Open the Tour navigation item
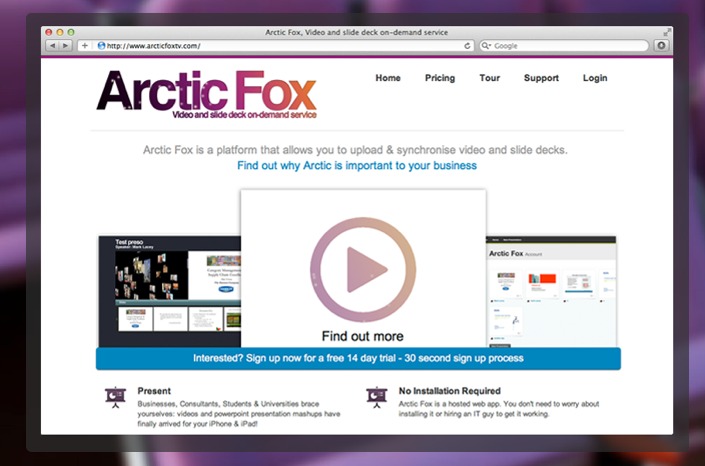 (490, 78)
